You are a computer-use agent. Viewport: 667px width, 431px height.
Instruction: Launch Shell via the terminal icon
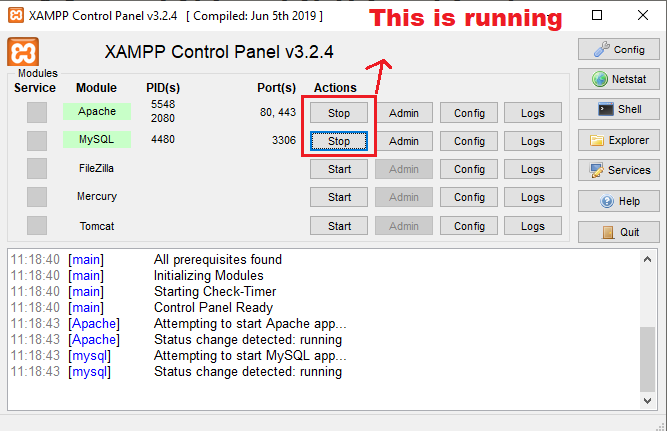click(x=619, y=109)
